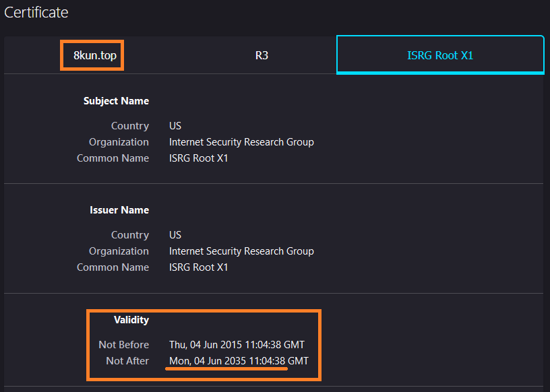The image size is (550, 392).
Task: Click Organization label under Subject Name
Action: [x=119, y=142]
